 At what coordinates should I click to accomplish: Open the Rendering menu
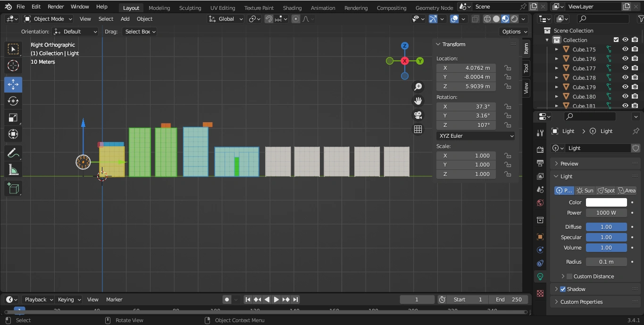point(356,8)
